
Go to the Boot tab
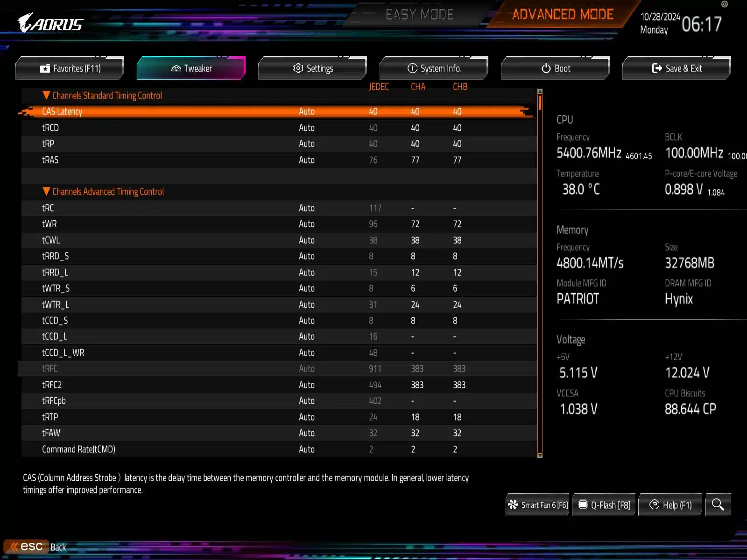(x=556, y=68)
